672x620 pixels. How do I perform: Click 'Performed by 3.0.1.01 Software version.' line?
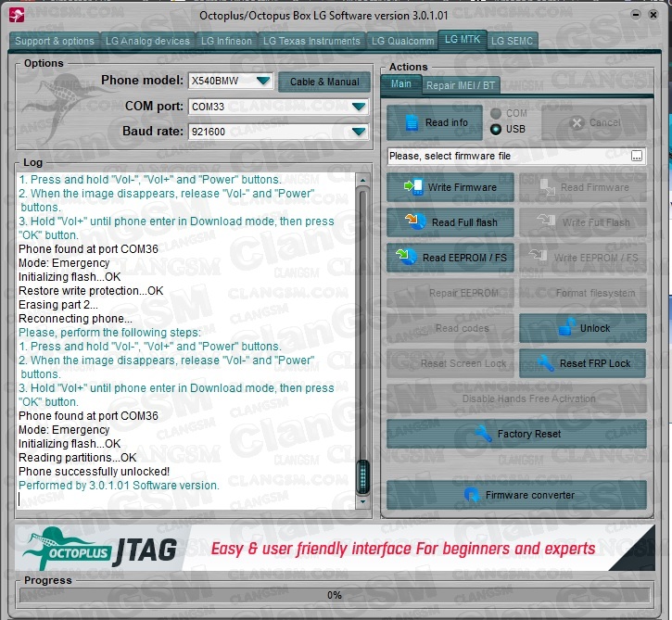coord(119,485)
